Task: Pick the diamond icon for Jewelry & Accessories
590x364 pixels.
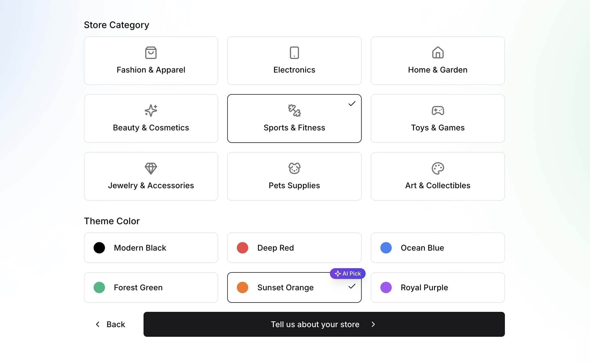Action: coord(151,168)
